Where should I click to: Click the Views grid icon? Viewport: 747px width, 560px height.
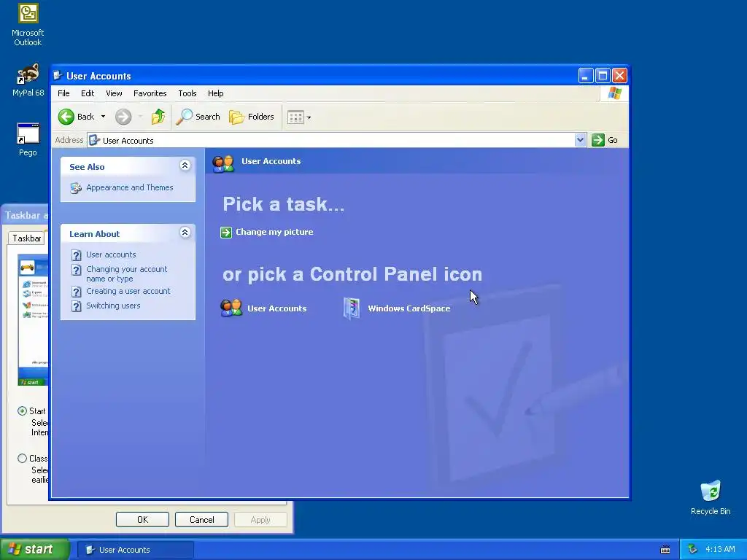pos(295,117)
